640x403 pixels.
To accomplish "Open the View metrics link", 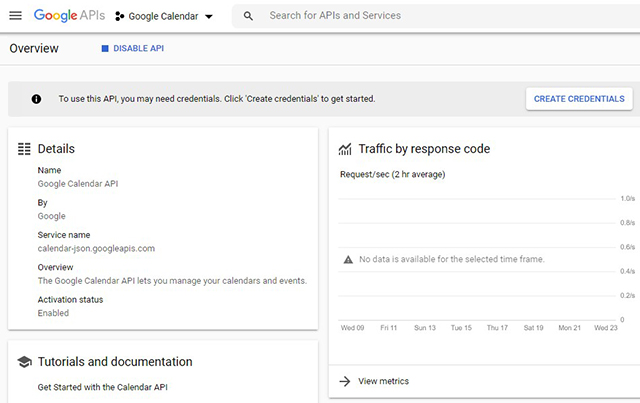I will pos(383,381).
